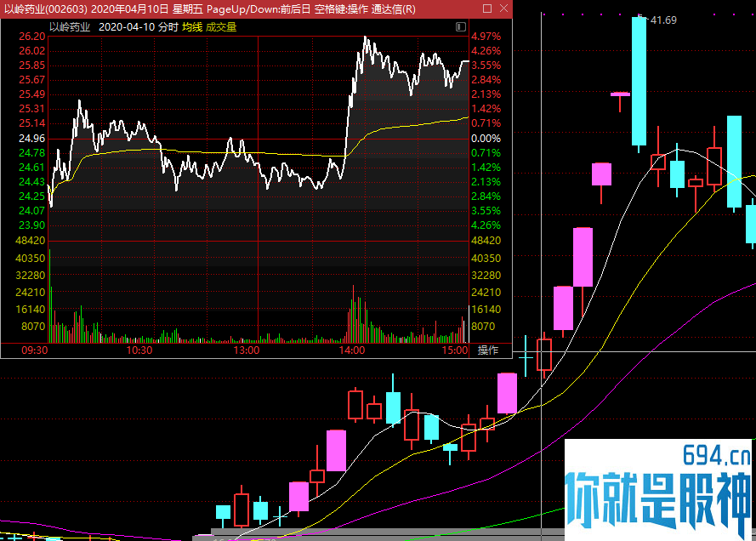
Task: Open the 操作 menu button
Action: pos(488,350)
